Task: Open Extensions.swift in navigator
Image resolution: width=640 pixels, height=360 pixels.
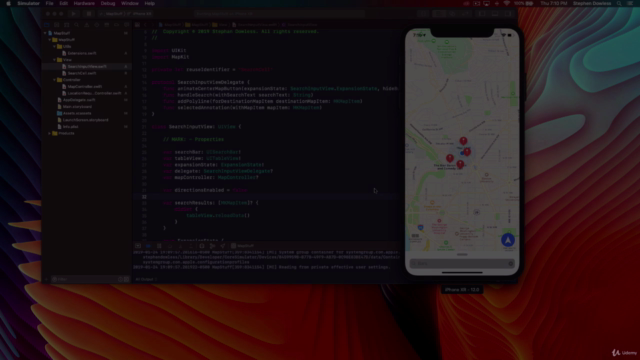Action: [x=82, y=53]
